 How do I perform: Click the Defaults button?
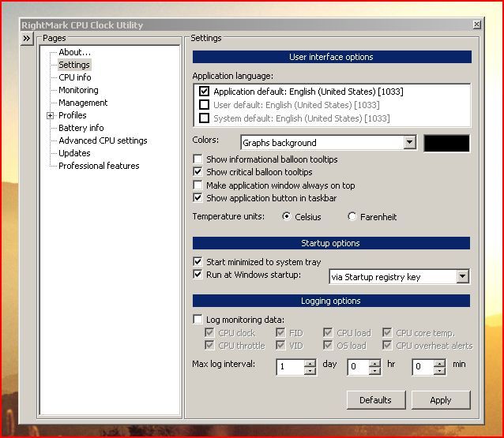point(376,400)
